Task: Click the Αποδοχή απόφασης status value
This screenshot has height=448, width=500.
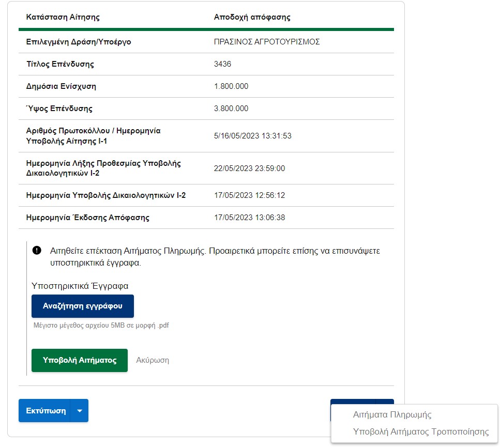Action: pyautogui.click(x=252, y=17)
